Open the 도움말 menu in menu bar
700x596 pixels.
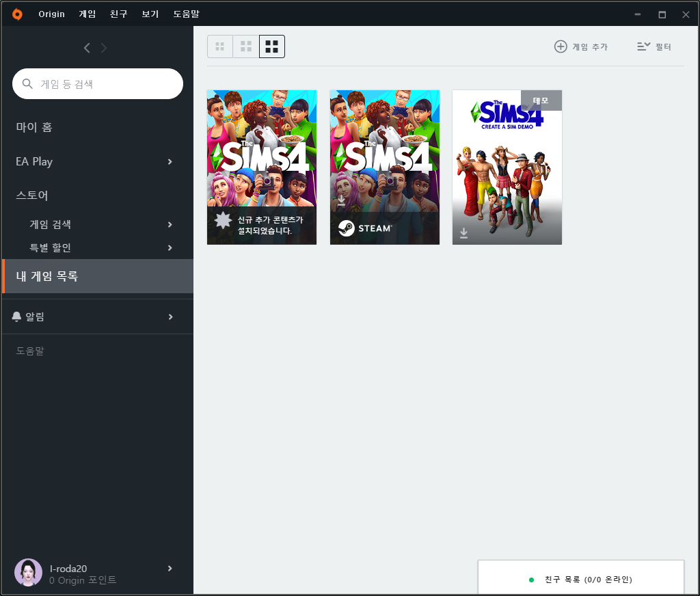pos(186,14)
